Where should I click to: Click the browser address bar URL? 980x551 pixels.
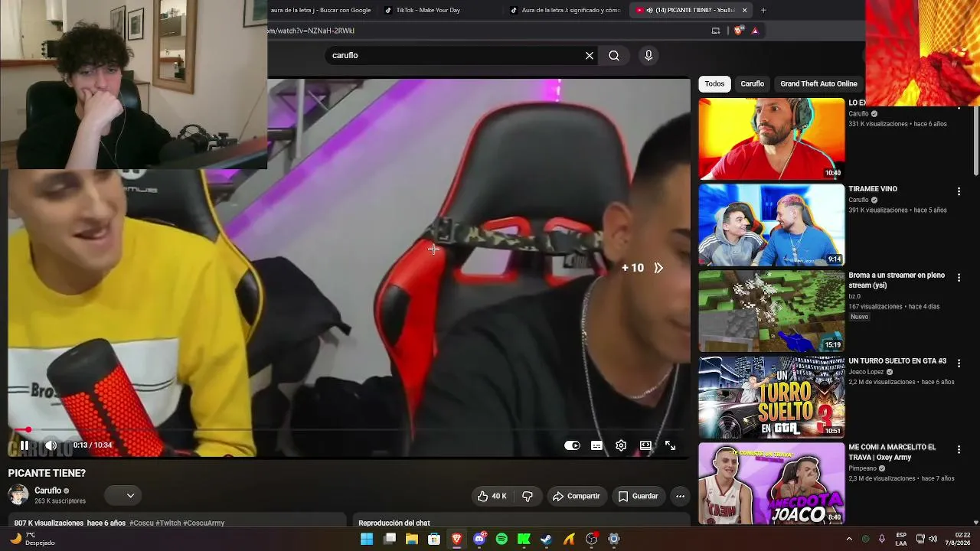[x=311, y=31]
